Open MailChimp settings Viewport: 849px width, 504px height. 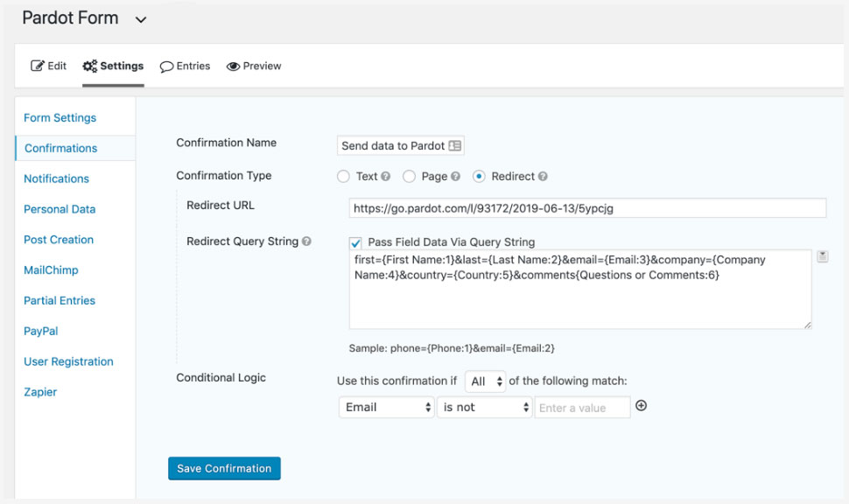pos(51,270)
